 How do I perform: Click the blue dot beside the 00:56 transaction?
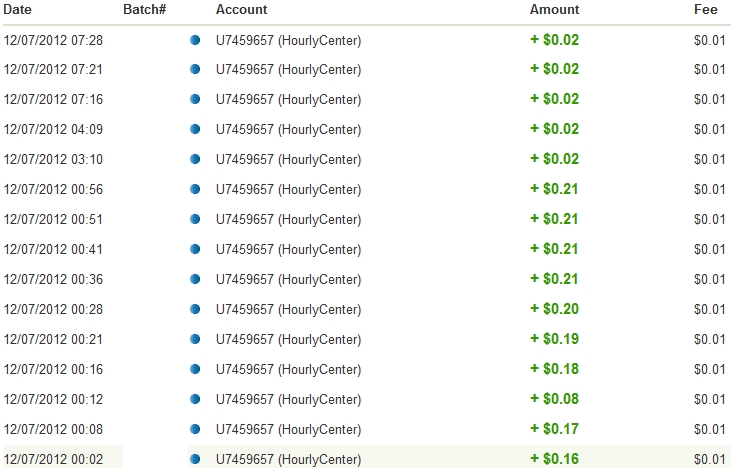[195, 190]
